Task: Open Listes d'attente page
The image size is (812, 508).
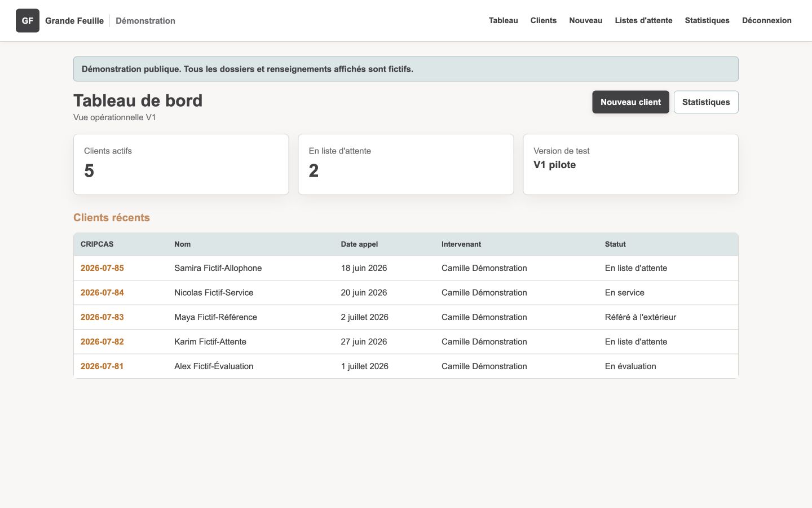Action: (643, 20)
